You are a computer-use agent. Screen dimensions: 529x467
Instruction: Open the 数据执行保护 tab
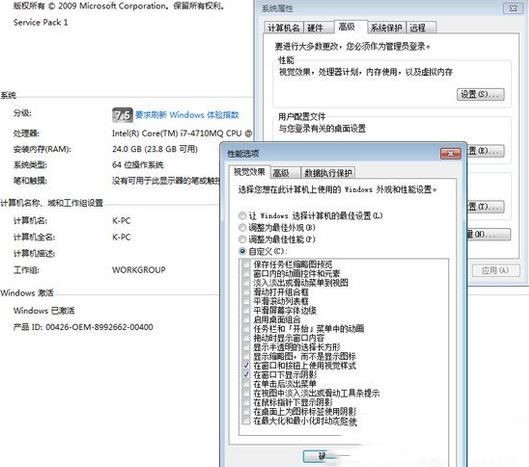pos(328,173)
